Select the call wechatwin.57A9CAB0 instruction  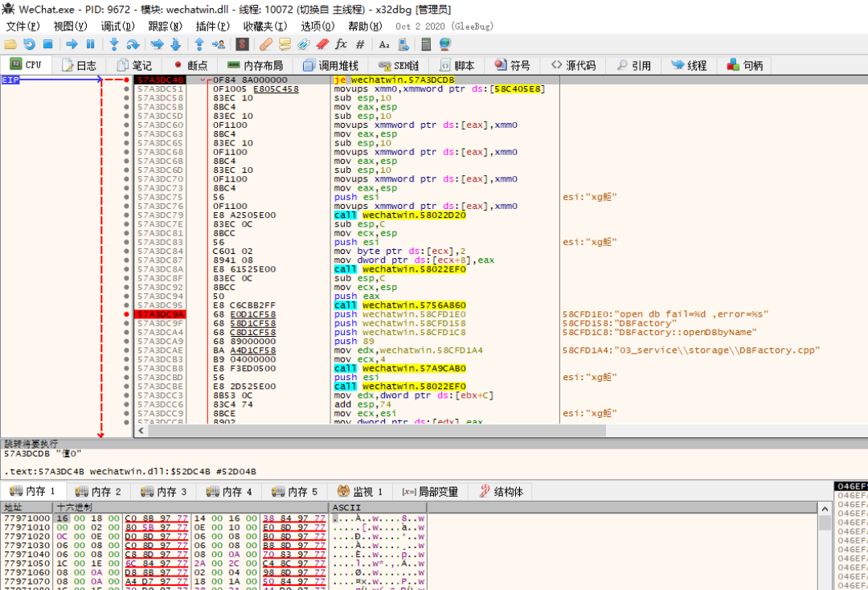point(399,368)
